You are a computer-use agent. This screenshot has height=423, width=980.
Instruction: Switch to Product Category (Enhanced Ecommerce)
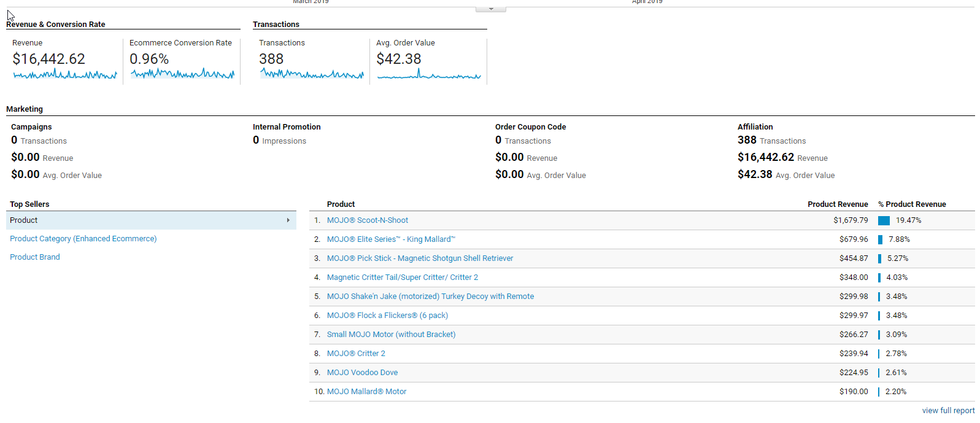point(83,239)
